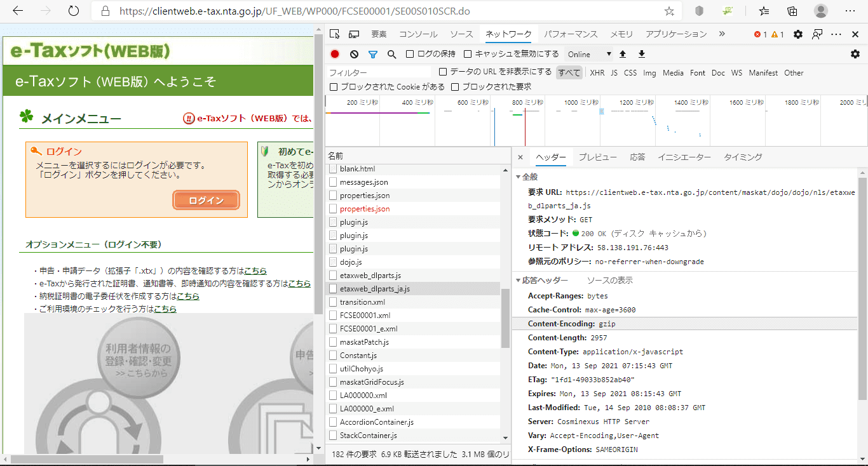The image size is (868, 466).
Task: Click the headers pane vertical scrollbar
Action: (x=862, y=288)
